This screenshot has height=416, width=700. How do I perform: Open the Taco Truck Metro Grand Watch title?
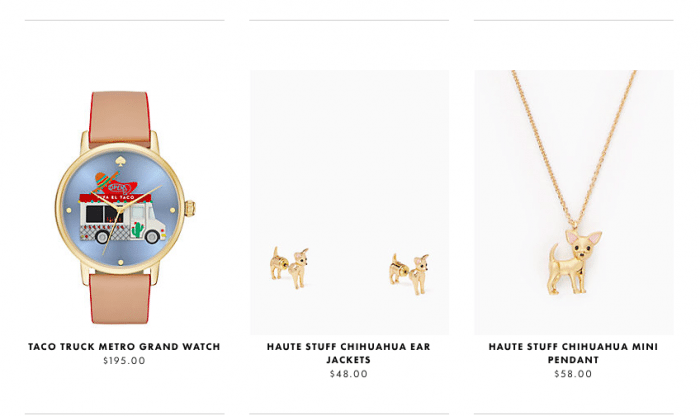[x=124, y=347]
